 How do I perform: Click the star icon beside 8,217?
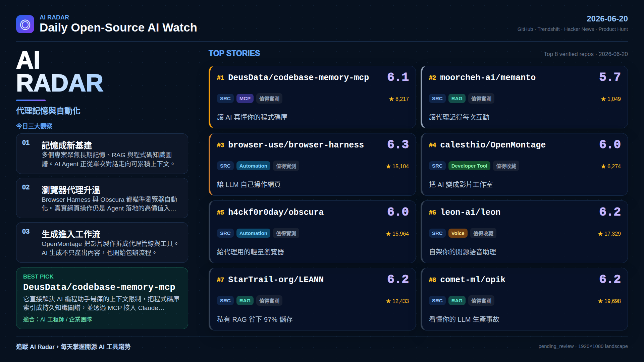click(x=391, y=99)
